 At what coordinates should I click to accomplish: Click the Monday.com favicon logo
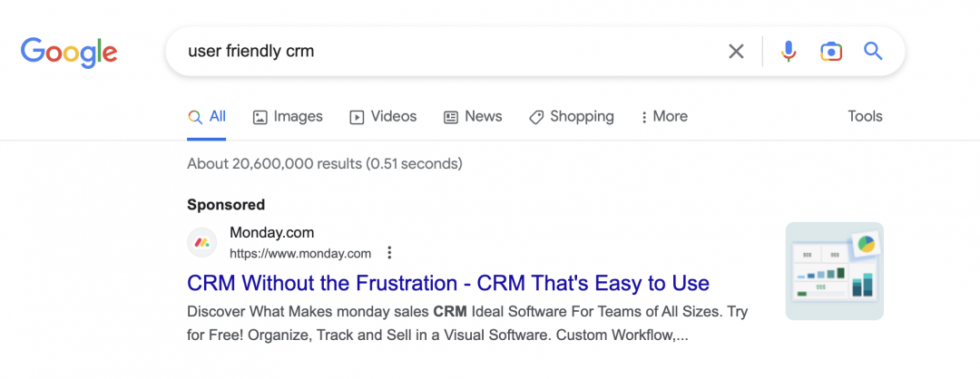pyautogui.click(x=202, y=243)
